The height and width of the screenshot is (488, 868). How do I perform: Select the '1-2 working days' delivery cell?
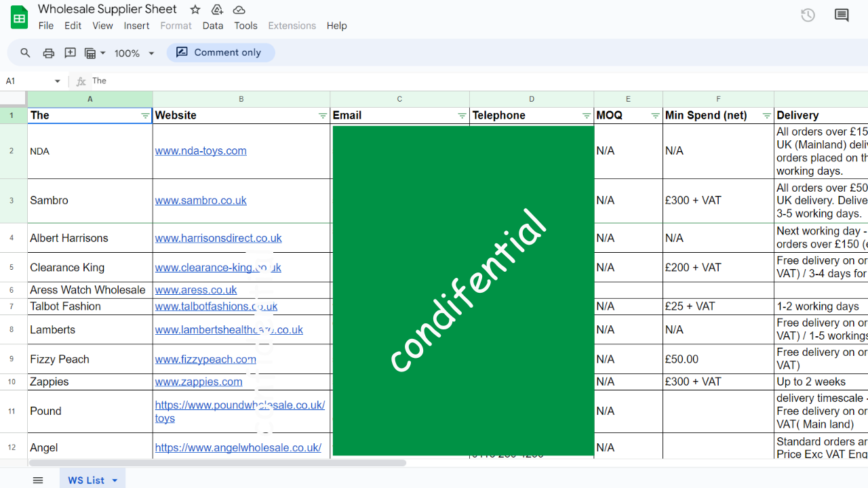click(x=821, y=306)
